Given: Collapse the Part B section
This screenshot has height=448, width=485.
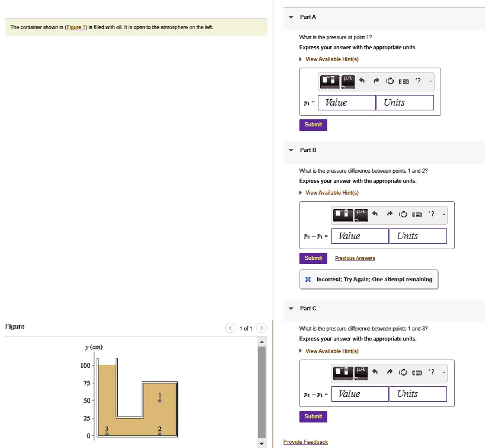Looking at the screenshot, I should (x=291, y=150).
